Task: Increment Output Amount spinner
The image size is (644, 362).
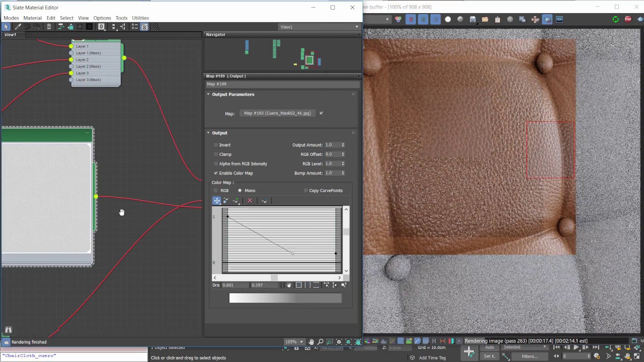Action: (343, 144)
